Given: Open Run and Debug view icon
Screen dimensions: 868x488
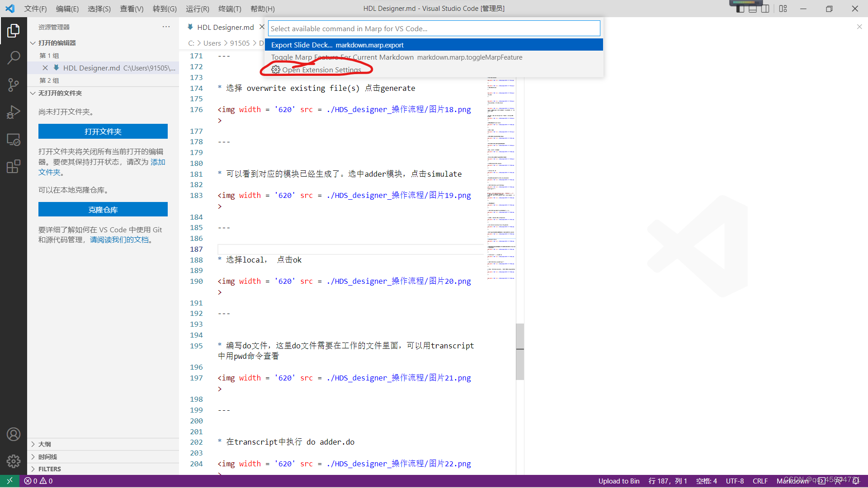Looking at the screenshot, I should [14, 112].
